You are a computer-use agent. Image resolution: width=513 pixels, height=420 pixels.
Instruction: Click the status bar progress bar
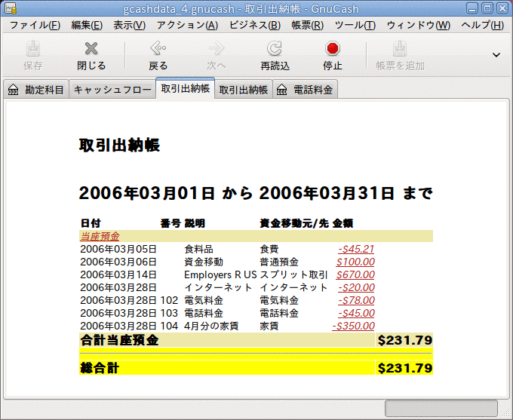(x=441, y=408)
